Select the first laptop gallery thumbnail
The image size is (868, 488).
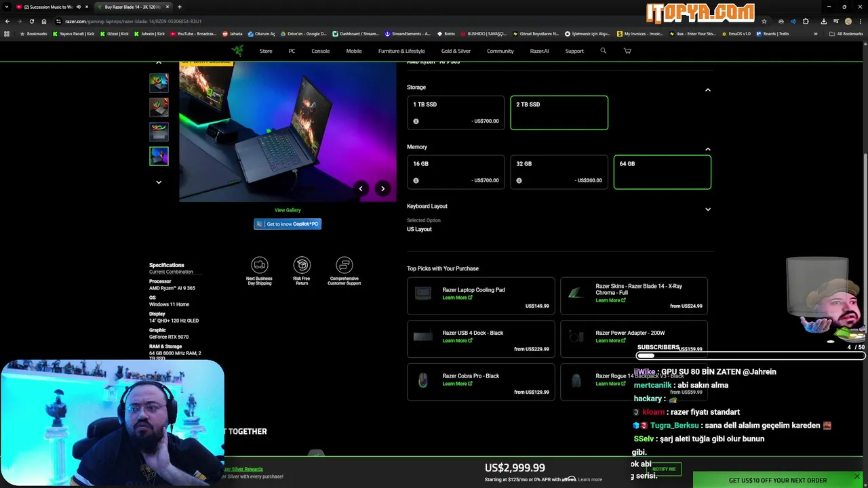point(159,82)
